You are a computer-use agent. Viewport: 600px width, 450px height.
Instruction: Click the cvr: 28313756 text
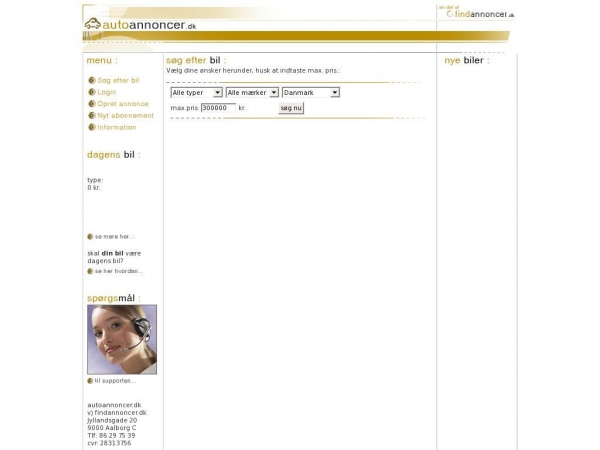109,443
